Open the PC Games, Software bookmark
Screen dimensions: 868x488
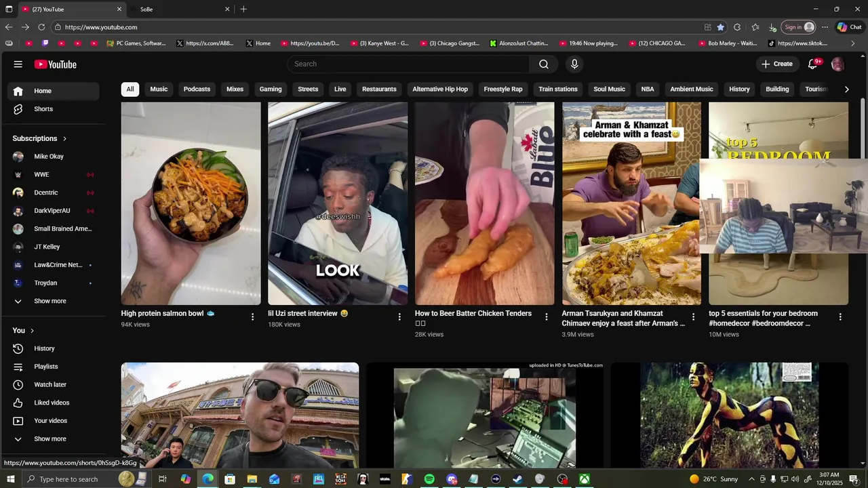(136, 43)
